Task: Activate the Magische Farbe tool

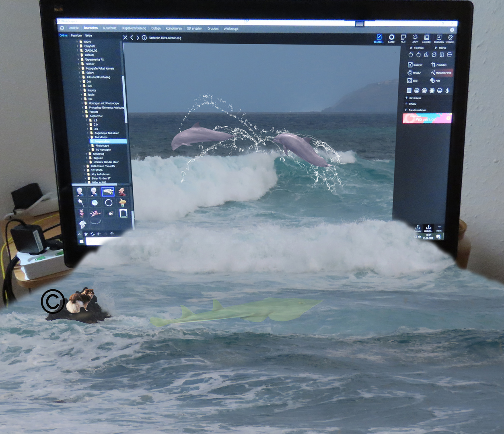Action: click(x=442, y=73)
